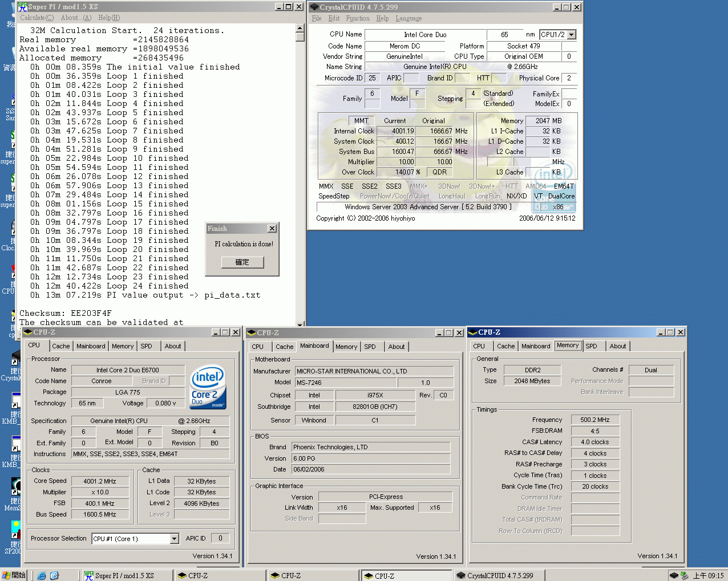Click the chip icon in the system tray
The image size is (728, 581).
coord(674,575)
